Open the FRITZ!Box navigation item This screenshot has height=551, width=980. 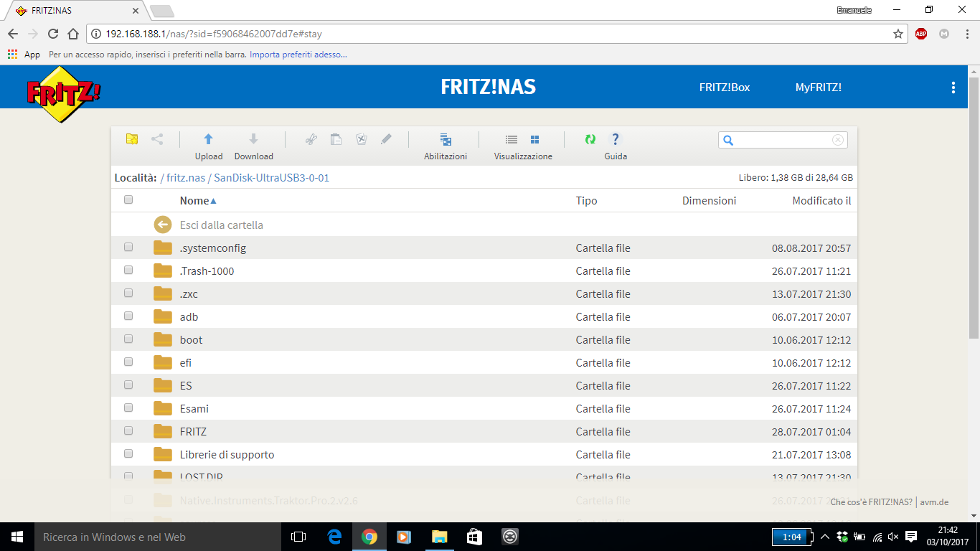tap(725, 88)
